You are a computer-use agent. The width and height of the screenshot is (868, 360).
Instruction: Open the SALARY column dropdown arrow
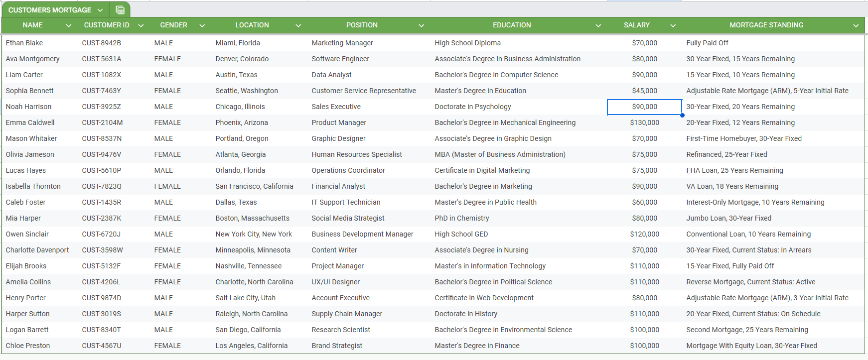[673, 25]
